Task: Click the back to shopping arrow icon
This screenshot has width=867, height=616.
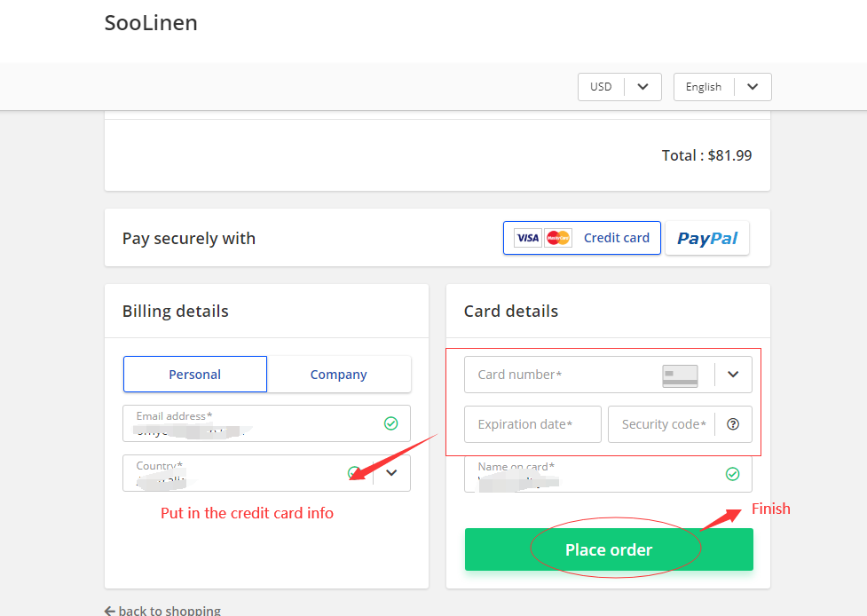Action: click(x=110, y=611)
